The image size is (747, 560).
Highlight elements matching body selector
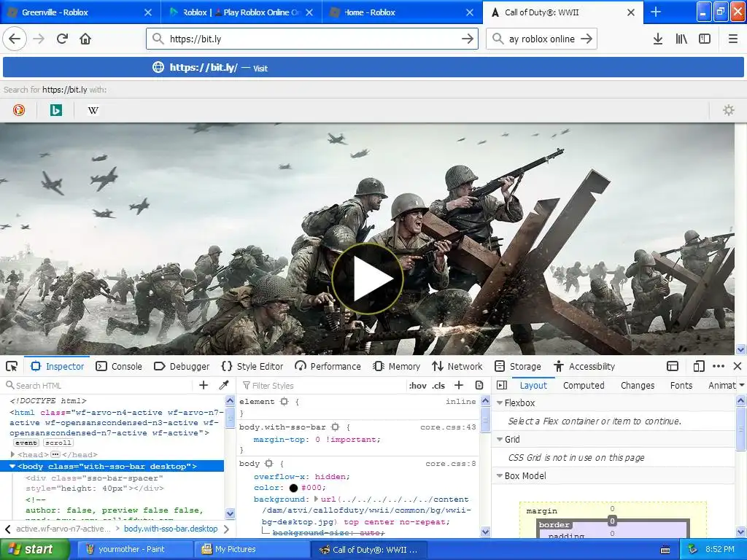(269, 463)
